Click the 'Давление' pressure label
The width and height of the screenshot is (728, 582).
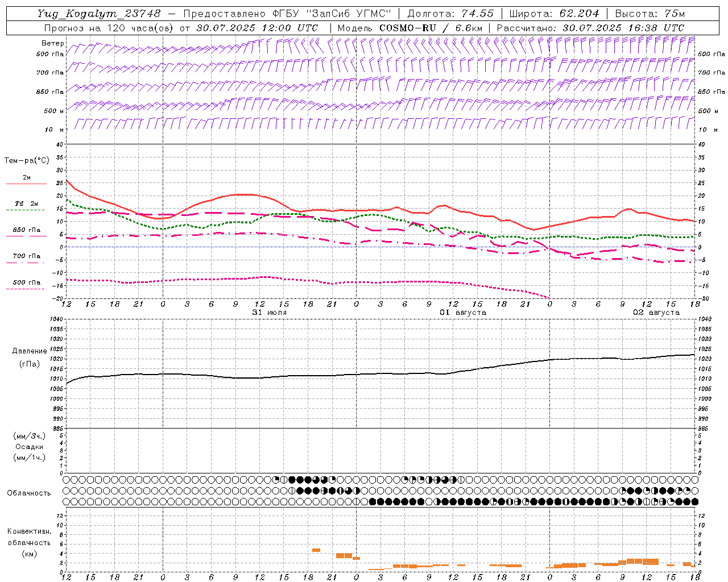click(x=30, y=351)
